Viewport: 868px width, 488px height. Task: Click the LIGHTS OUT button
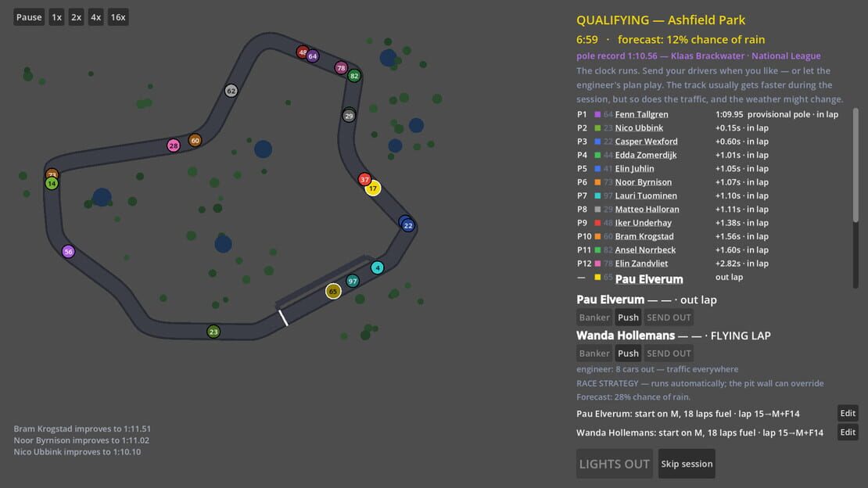615,464
